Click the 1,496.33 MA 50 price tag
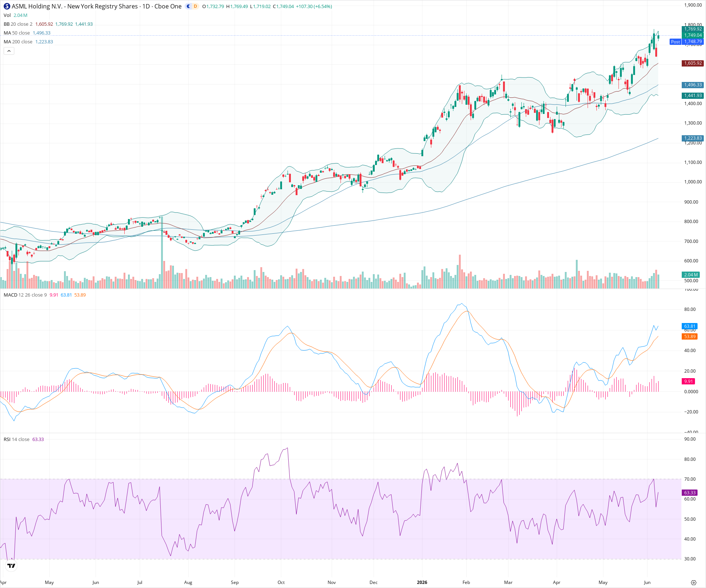Screen dimensions: 706x588 click(x=693, y=85)
